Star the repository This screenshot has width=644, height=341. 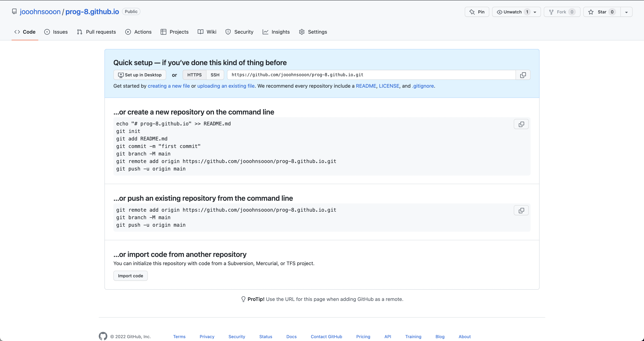pyautogui.click(x=602, y=12)
